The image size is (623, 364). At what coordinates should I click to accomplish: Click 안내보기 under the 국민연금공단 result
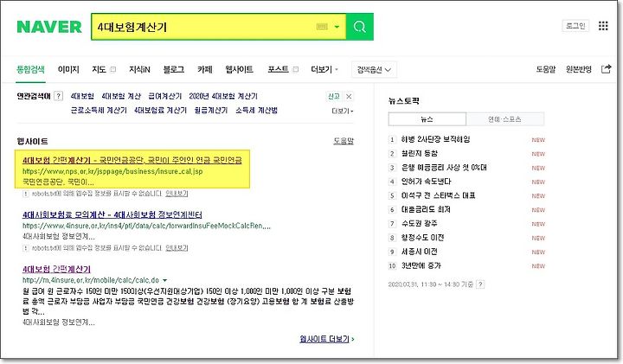pos(177,194)
